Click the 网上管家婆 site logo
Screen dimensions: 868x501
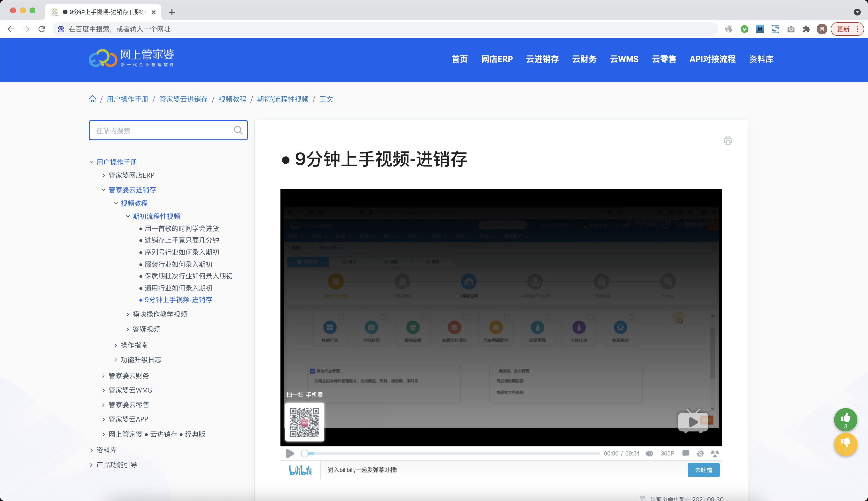click(132, 58)
